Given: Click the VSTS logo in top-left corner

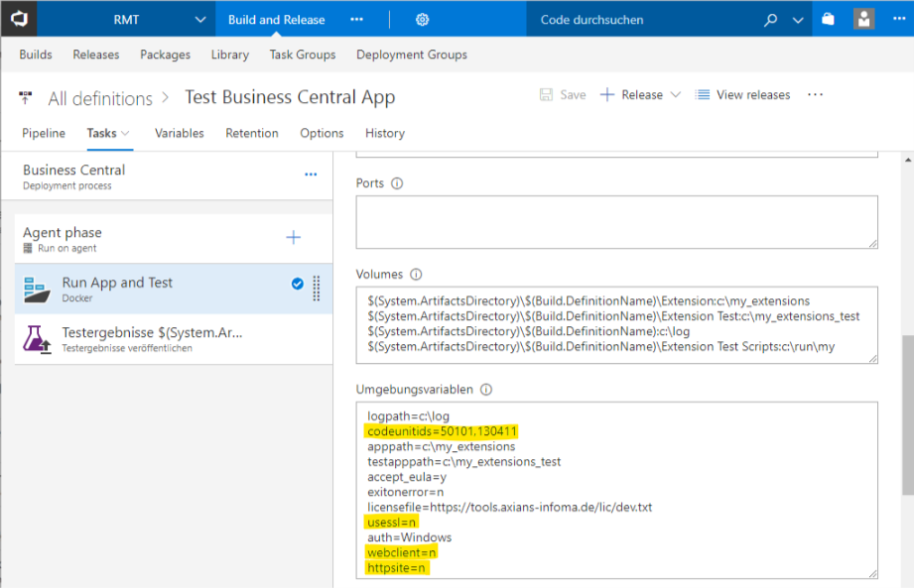Looking at the screenshot, I should 19,19.
